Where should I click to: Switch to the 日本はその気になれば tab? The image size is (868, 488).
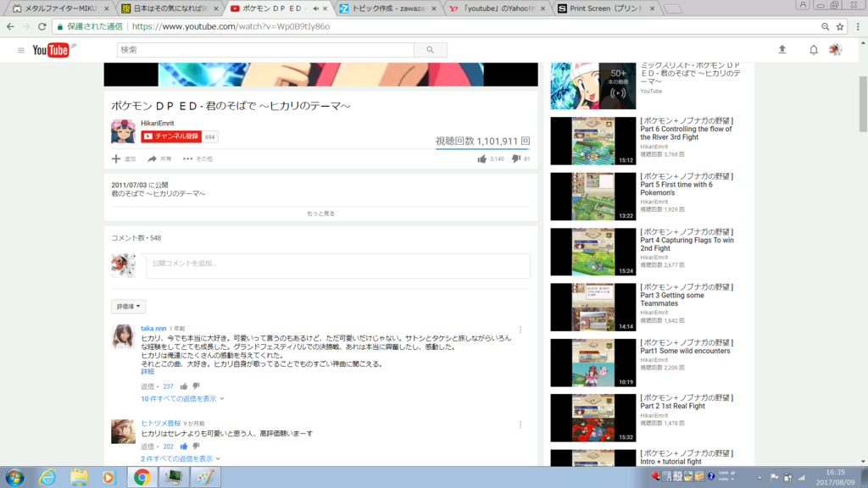click(170, 8)
